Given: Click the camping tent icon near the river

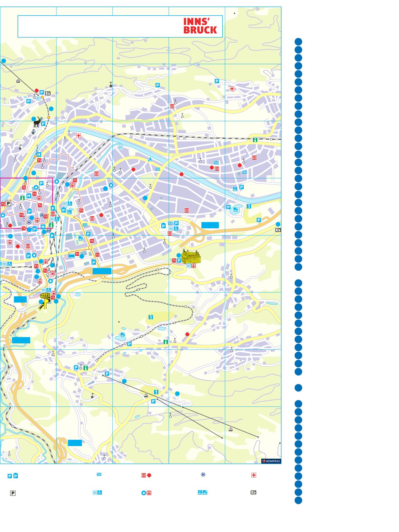Looking at the screenshot, I should click(150, 159).
